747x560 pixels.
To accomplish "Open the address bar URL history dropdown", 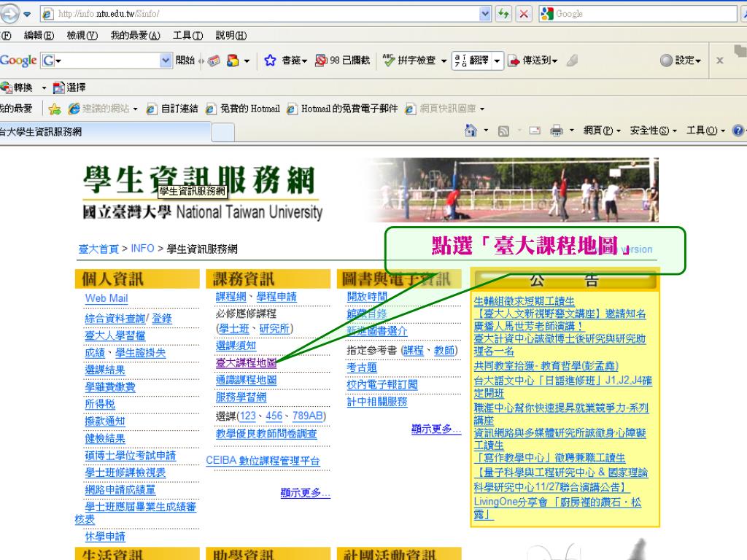I will point(485,13).
